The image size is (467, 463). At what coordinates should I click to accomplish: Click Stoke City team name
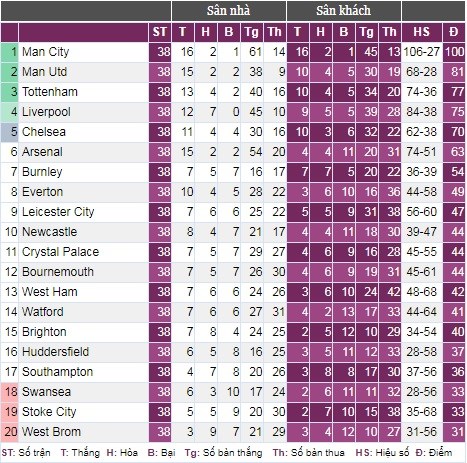49,412
